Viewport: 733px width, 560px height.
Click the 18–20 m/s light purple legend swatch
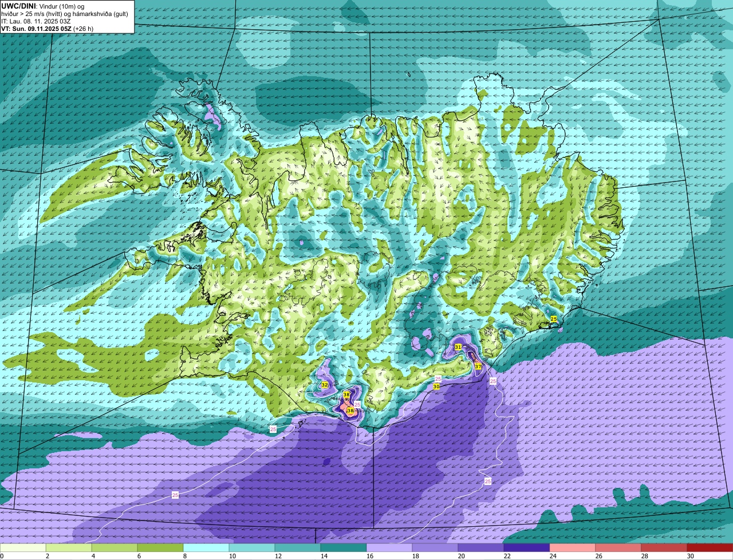click(x=435, y=548)
